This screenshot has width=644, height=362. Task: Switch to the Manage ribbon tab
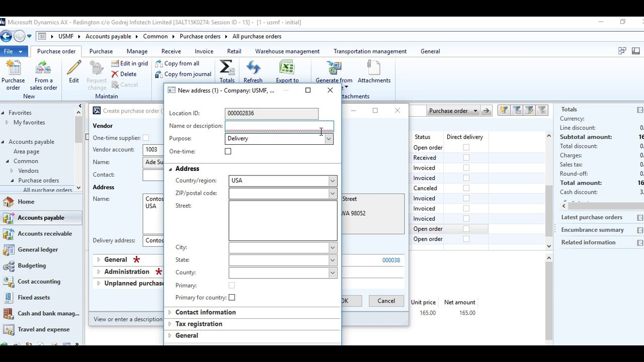coord(137,51)
